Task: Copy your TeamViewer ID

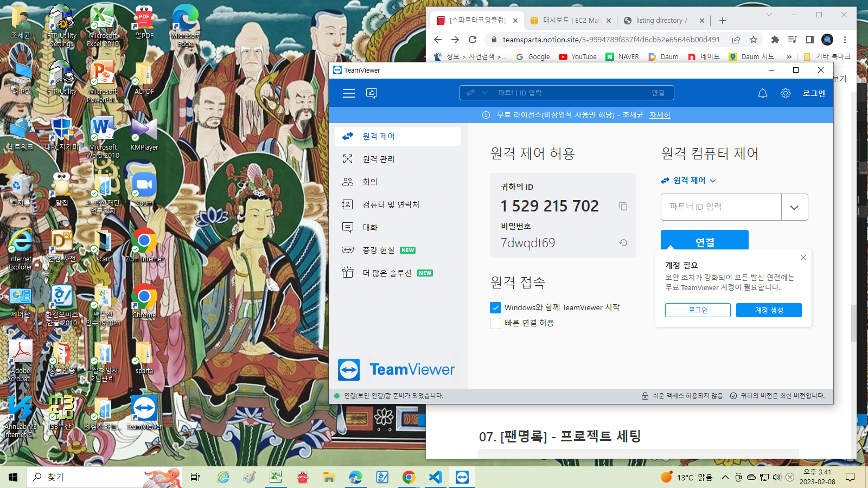Action: tap(623, 206)
